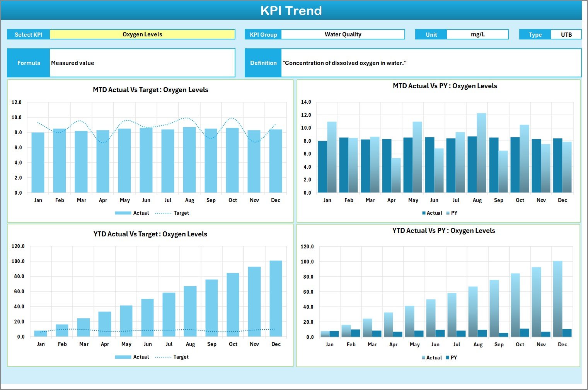Select the KPI Group cell showing Water Quality
588x390 pixels.
click(343, 34)
